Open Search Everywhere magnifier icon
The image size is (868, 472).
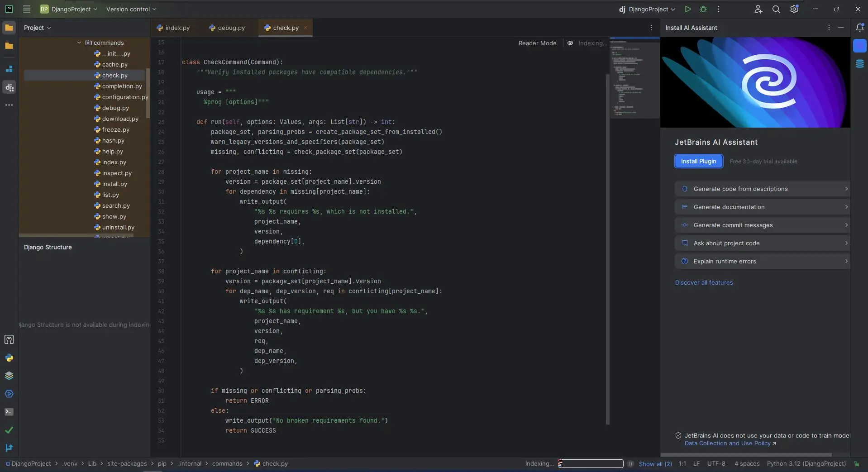coord(776,9)
